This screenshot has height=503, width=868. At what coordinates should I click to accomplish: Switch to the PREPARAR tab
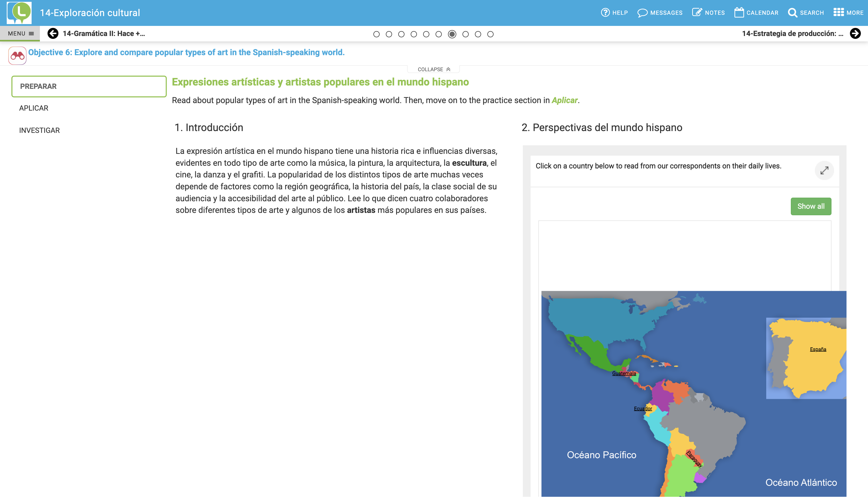tap(89, 87)
